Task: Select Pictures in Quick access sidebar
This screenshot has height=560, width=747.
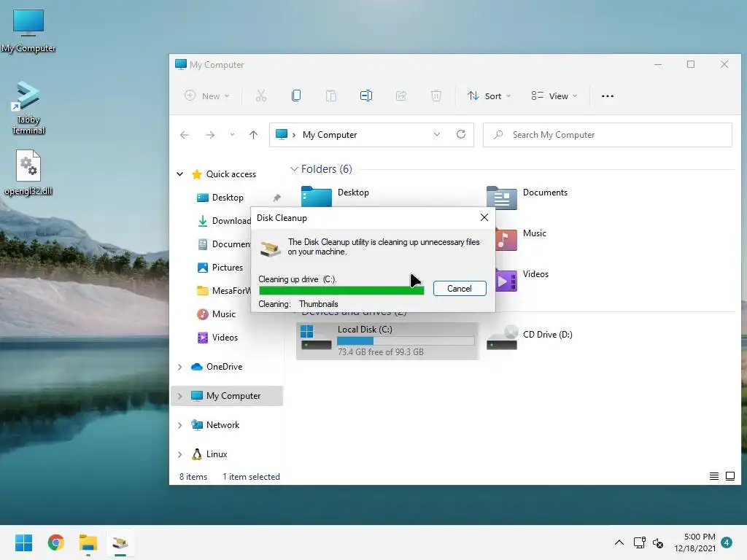Action: (220, 267)
